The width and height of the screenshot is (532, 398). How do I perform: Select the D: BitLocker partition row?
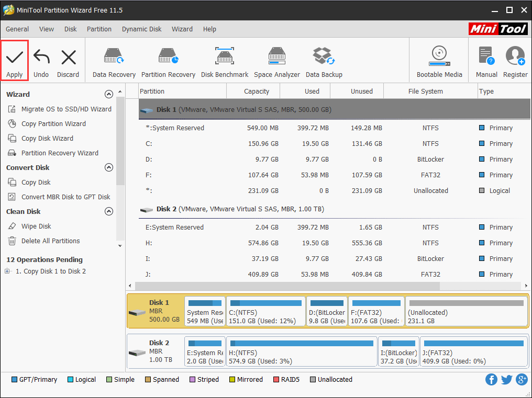(x=335, y=160)
